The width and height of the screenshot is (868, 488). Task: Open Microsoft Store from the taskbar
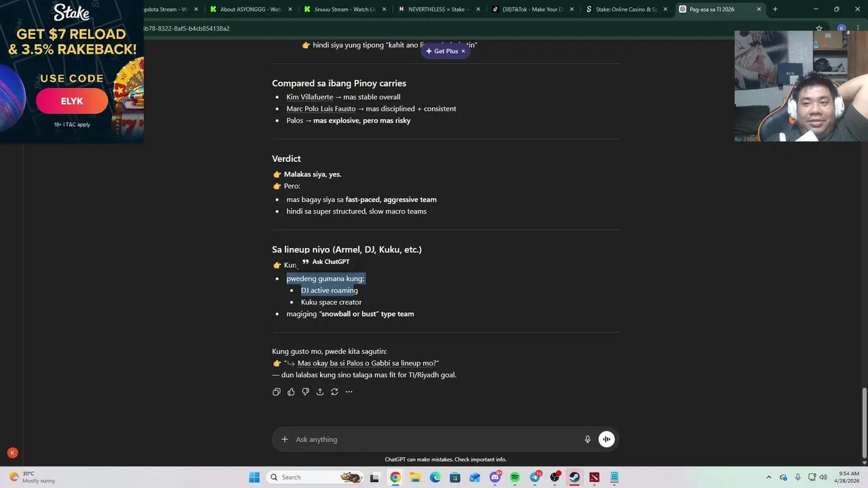455,477
